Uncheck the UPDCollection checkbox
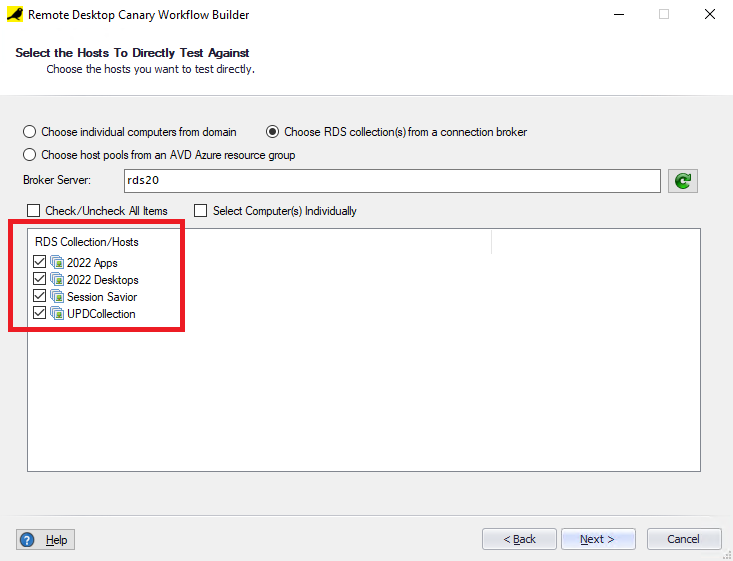 click(39, 313)
